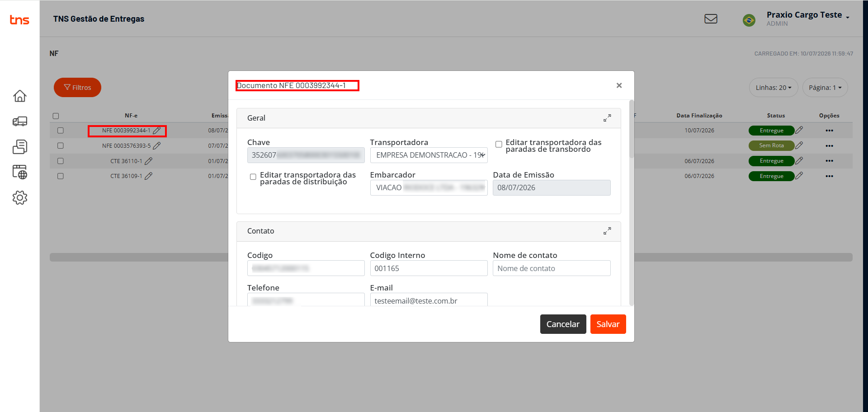
Task: Edit the Sem Rota status with the pencil
Action: coord(799,145)
